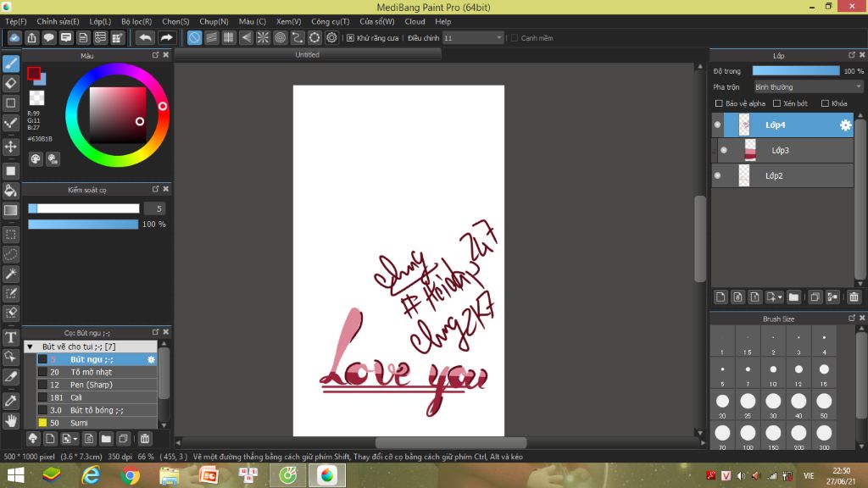Image resolution: width=868 pixels, height=488 pixels.
Task: Open the Pha trộn blend mode dropdown
Action: [x=808, y=87]
